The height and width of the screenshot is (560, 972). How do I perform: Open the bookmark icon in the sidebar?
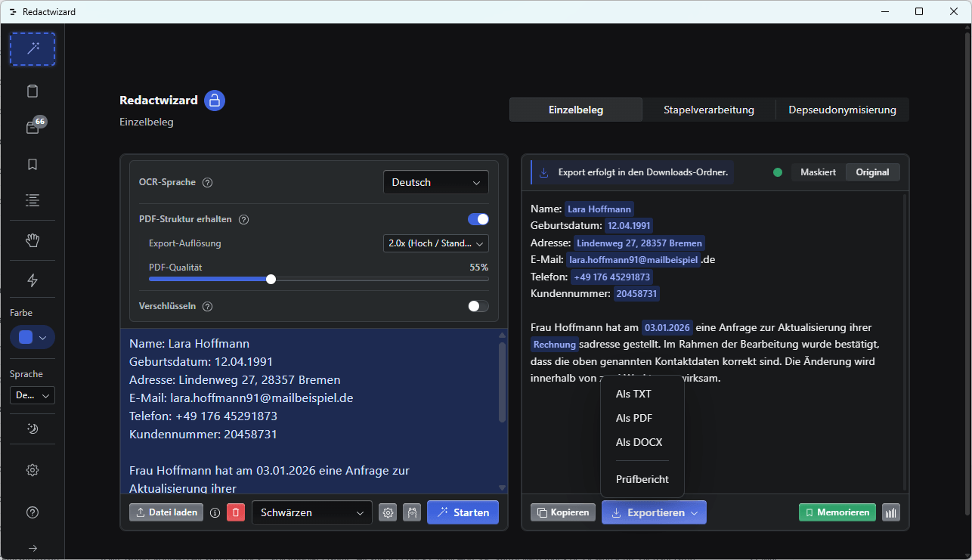33,164
